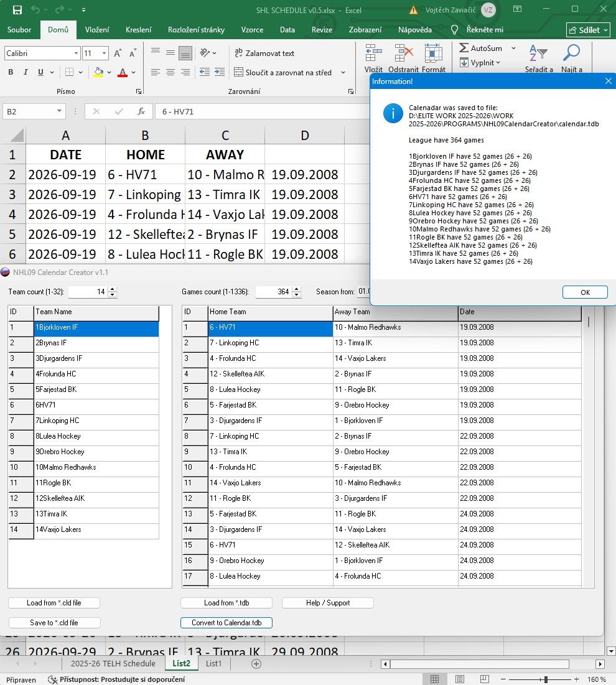Align cell text right

coord(185,72)
